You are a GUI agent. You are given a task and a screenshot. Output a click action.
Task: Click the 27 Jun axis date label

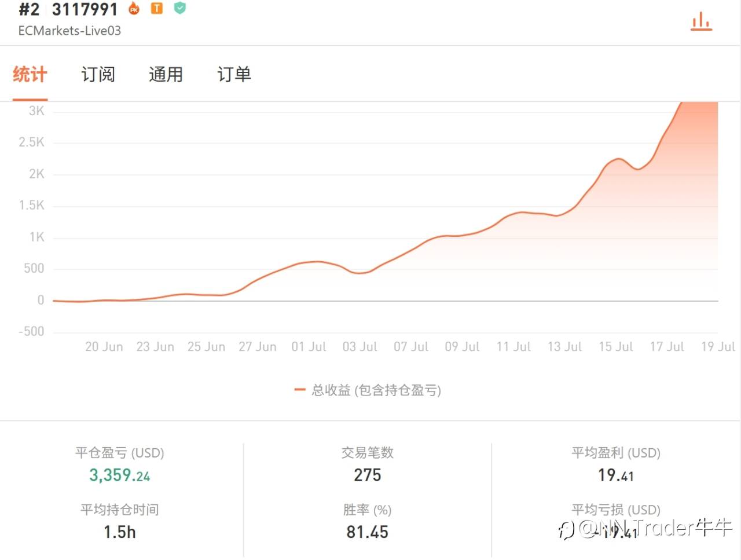[258, 346]
